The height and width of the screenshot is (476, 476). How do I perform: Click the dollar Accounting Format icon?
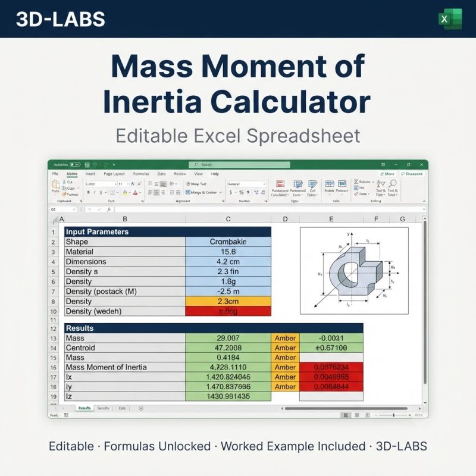(231, 192)
